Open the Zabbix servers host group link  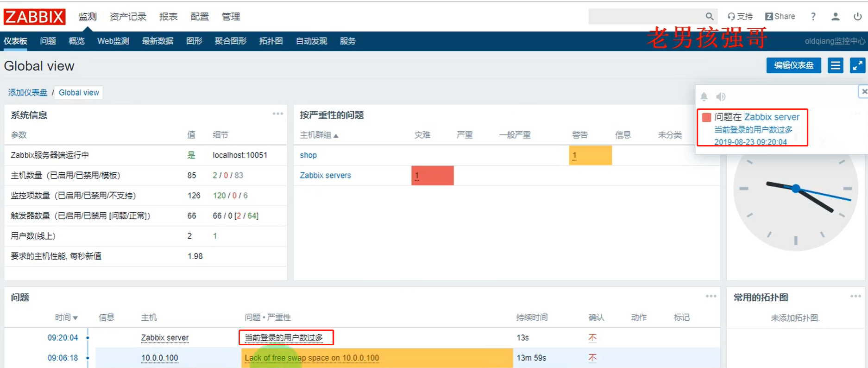325,175
